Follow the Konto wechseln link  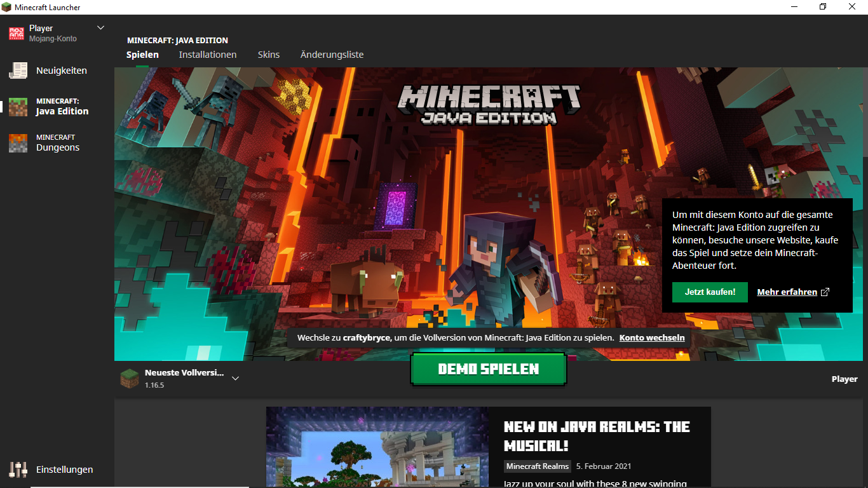pyautogui.click(x=652, y=338)
